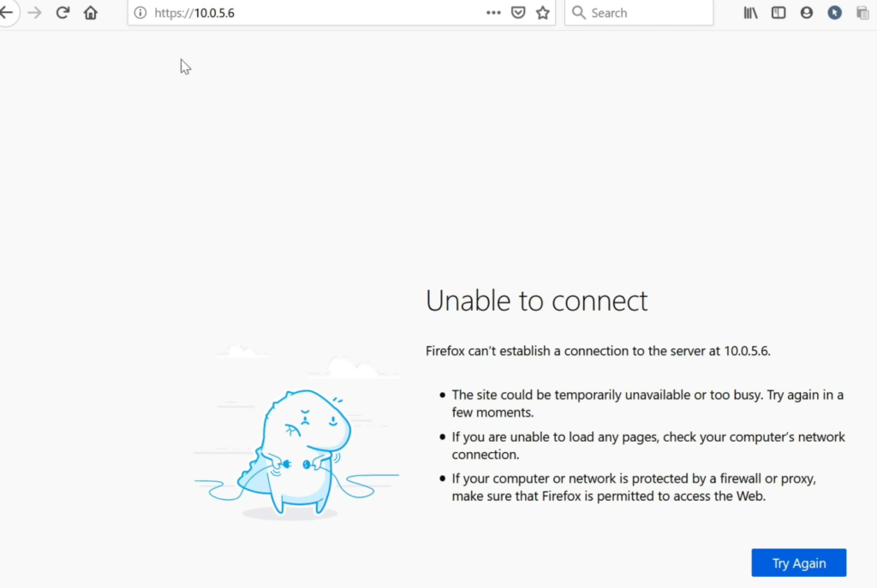Click the blue pointer extension icon
Image resolution: width=877 pixels, height=588 pixels.
pyautogui.click(x=834, y=13)
